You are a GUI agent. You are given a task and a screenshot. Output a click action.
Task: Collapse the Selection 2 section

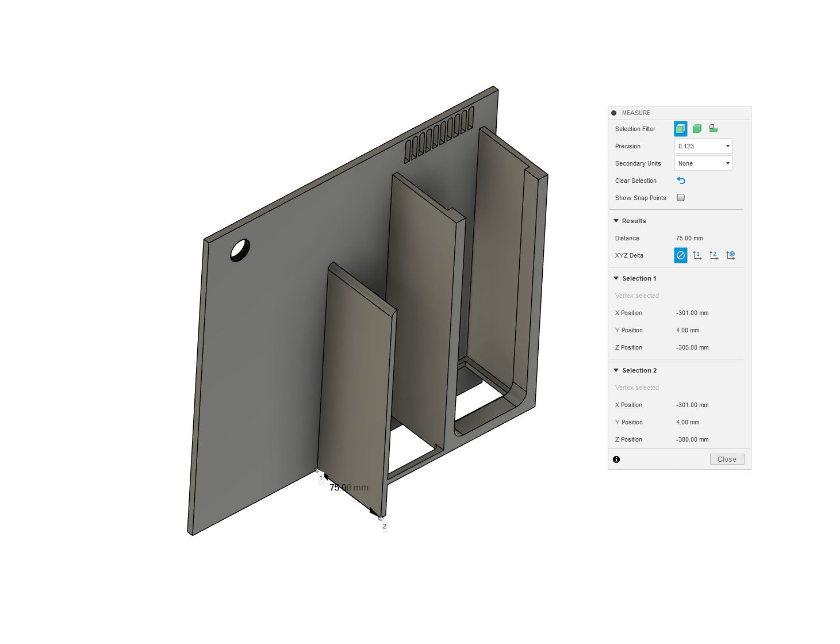click(616, 370)
